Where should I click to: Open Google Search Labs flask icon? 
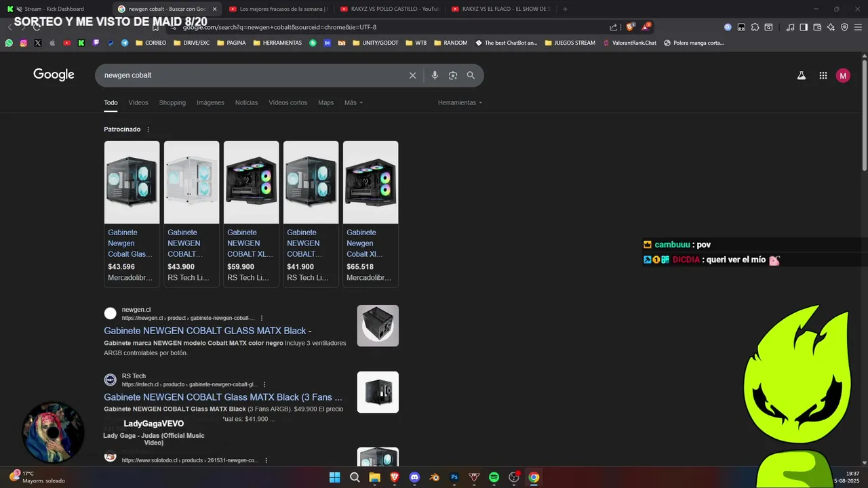tap(802, 76)
